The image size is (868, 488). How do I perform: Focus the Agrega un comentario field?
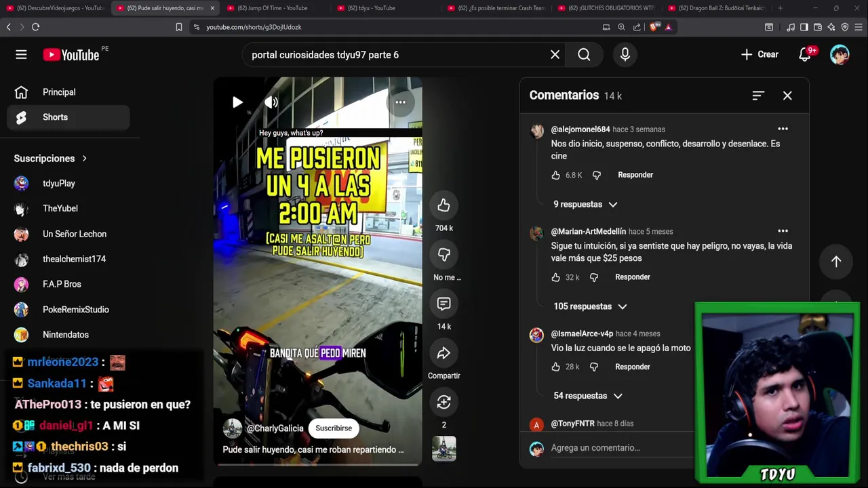tap(620, 448)
